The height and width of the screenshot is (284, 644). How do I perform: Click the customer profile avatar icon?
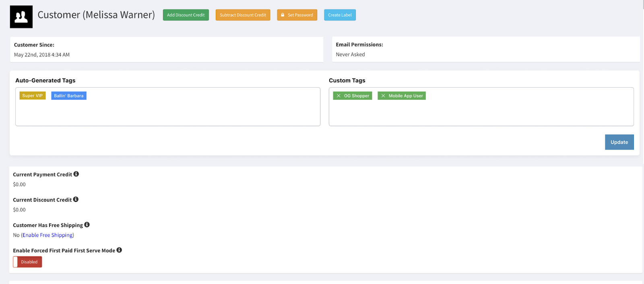click(x=21, y=17)
